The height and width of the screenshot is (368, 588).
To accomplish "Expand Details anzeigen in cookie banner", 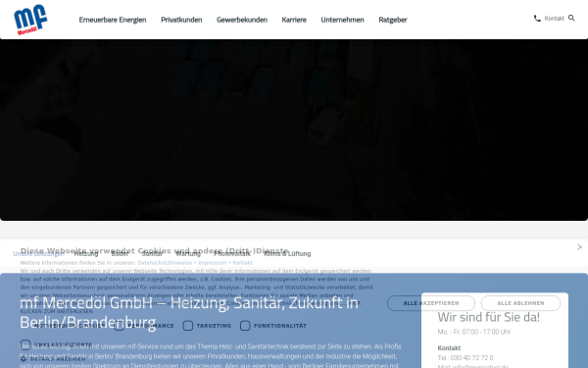I will click(58, 359).
